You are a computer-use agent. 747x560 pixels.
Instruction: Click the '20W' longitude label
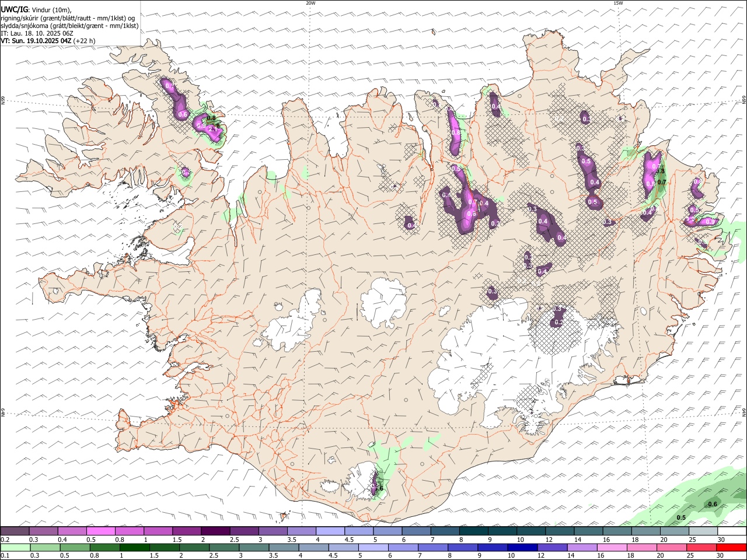310,3
